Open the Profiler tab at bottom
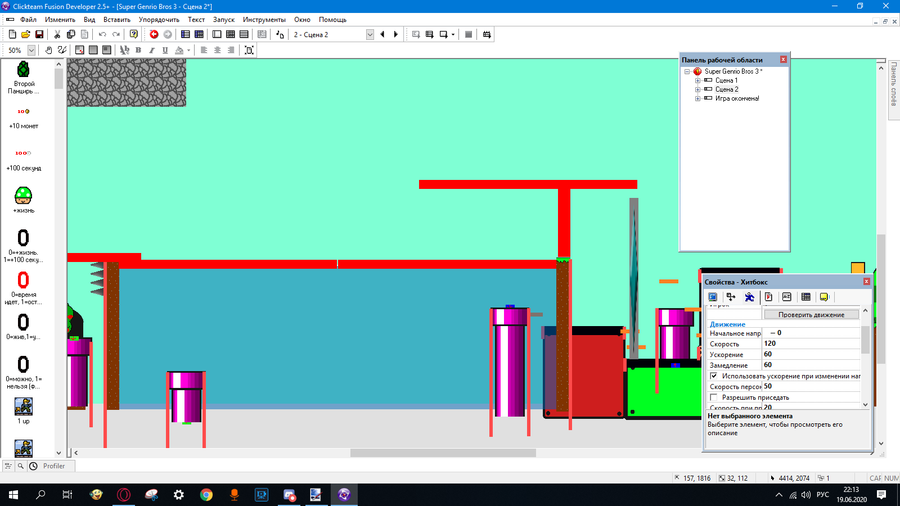The image size is (900, 506). click(54, 466)
